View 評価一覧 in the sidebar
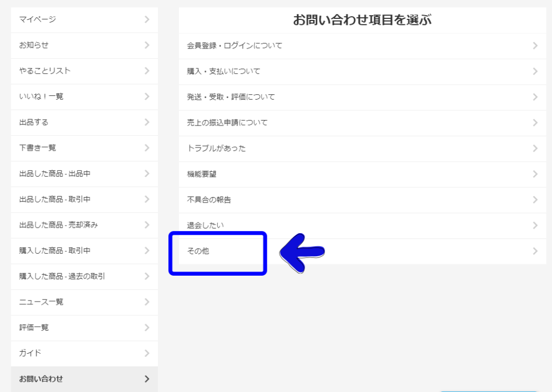The width and height of the screenshot is (552, 392). (34, 327)
